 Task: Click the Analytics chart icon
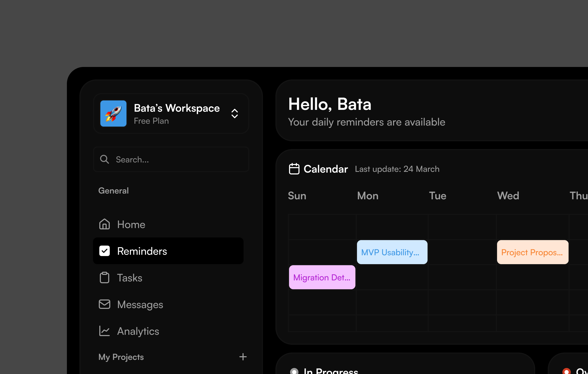point(105,331)
